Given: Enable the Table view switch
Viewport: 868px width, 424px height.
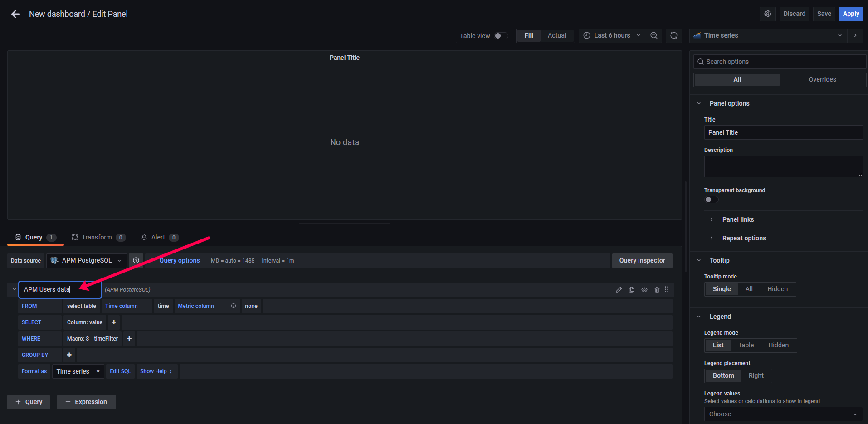Looking at the screenshot, I should pos(501,36).
